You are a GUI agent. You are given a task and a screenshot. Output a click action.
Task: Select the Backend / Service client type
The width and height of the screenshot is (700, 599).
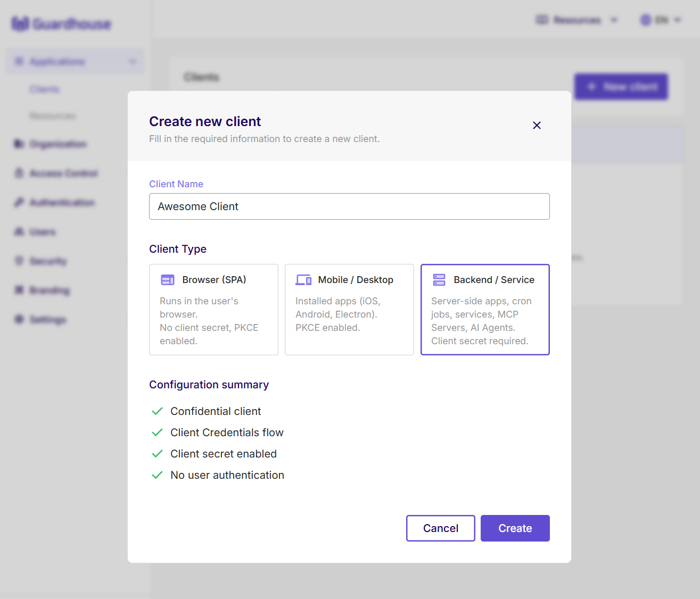pyautogui.click(x=485, y=310)
